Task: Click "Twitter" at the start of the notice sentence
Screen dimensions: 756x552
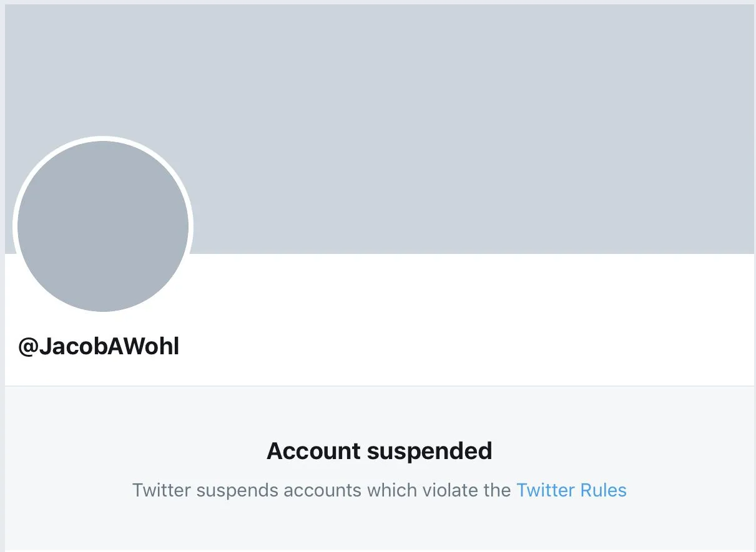Action: 162,490
